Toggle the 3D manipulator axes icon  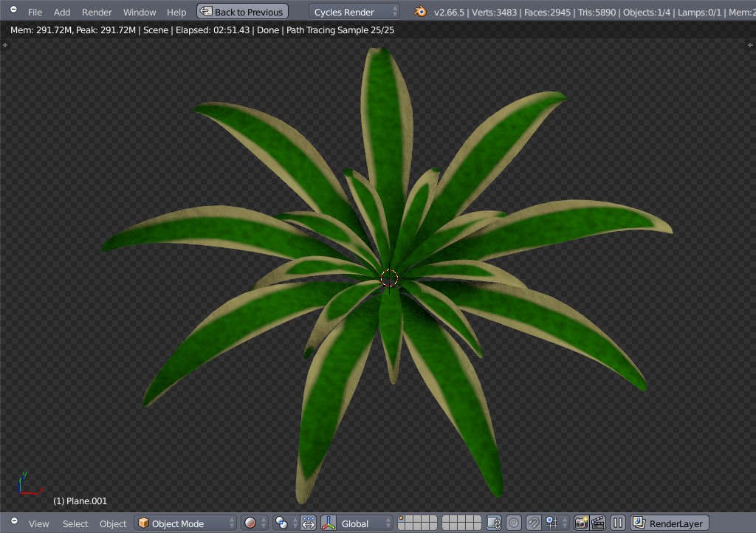[x=329, y=523]
